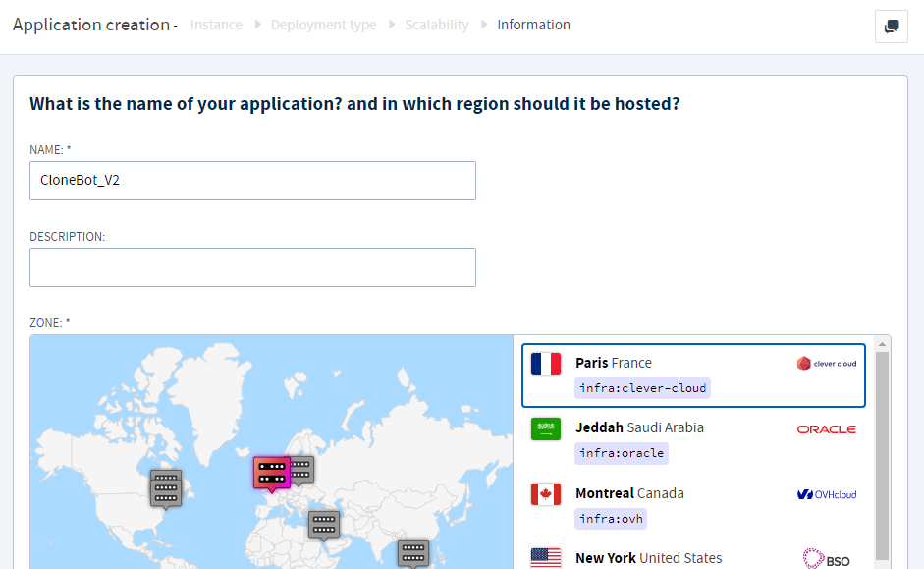Image resolution: width=924 pixels, height=569 pixels.
Task: Click the infra:ovh tag
Action: [611, 518]
